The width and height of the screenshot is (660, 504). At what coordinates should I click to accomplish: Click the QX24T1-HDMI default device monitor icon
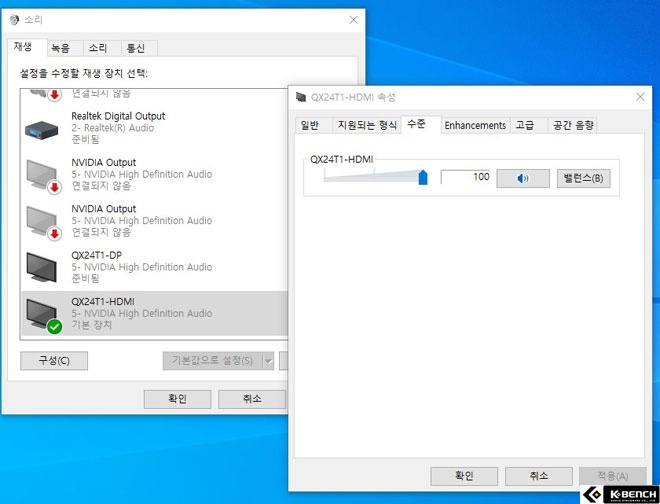[x=43, y=315]
